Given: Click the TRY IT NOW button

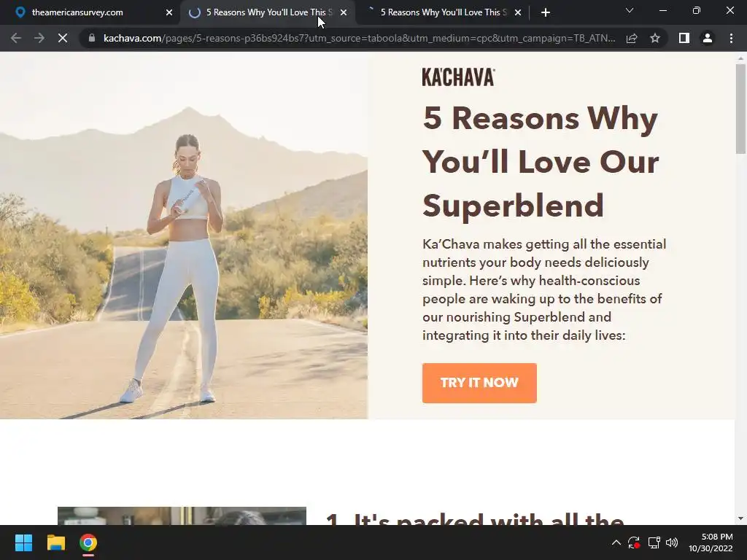Looking at the screenshot, I should (479, 383).
